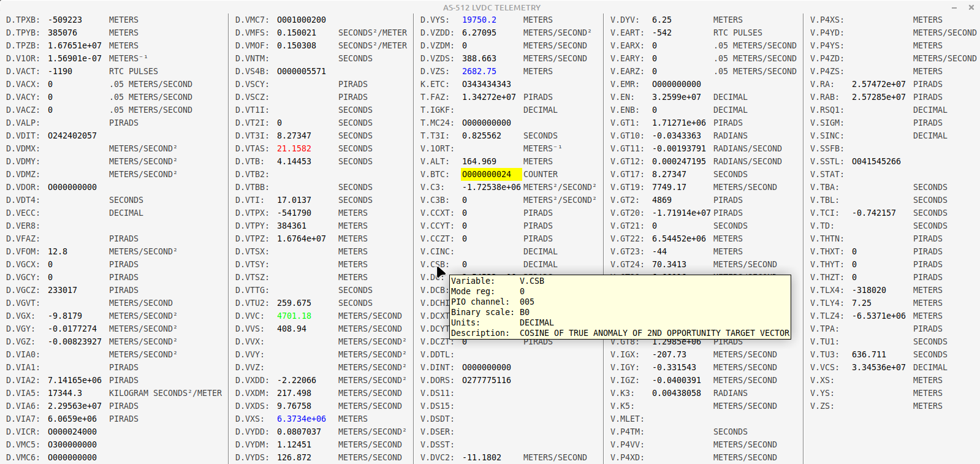The width and height of the screenshot is (980, 464).
Task: Click the tooltip description about cosine of true anomaly
Action: point(654,333)
